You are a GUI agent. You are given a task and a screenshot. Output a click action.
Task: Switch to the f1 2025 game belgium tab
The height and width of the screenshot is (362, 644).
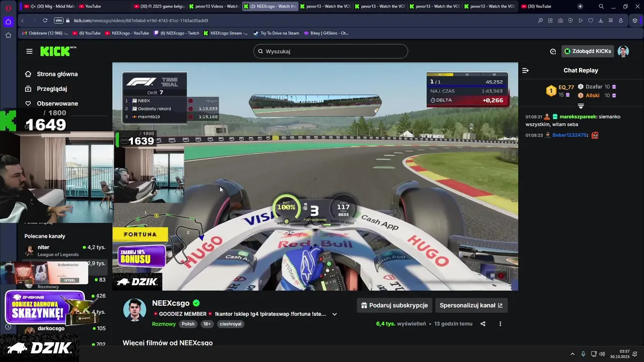point(159,7)
